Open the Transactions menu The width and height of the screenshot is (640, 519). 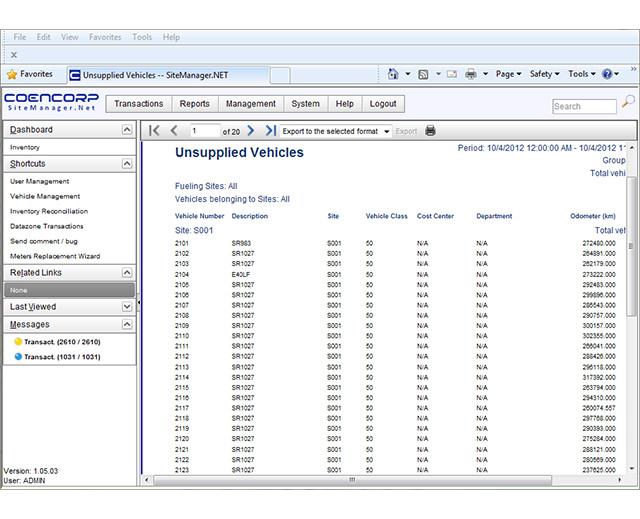138,104
